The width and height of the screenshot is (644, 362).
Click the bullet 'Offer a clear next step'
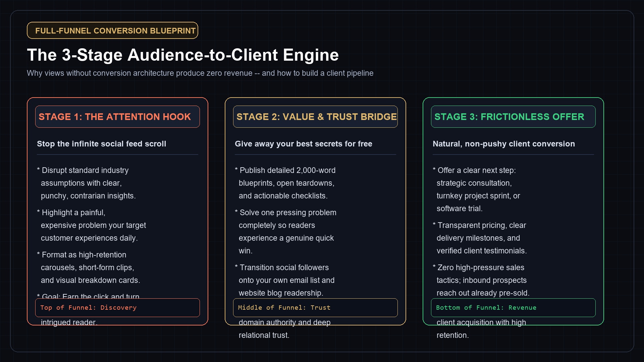pos(476,189)
